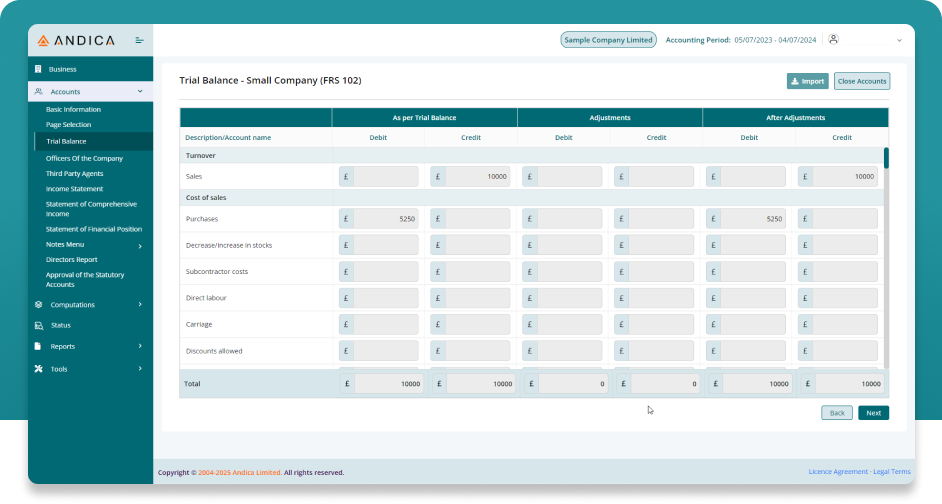Click the Purchases debit input field
The image size is (942, 504).
(386, 218)
